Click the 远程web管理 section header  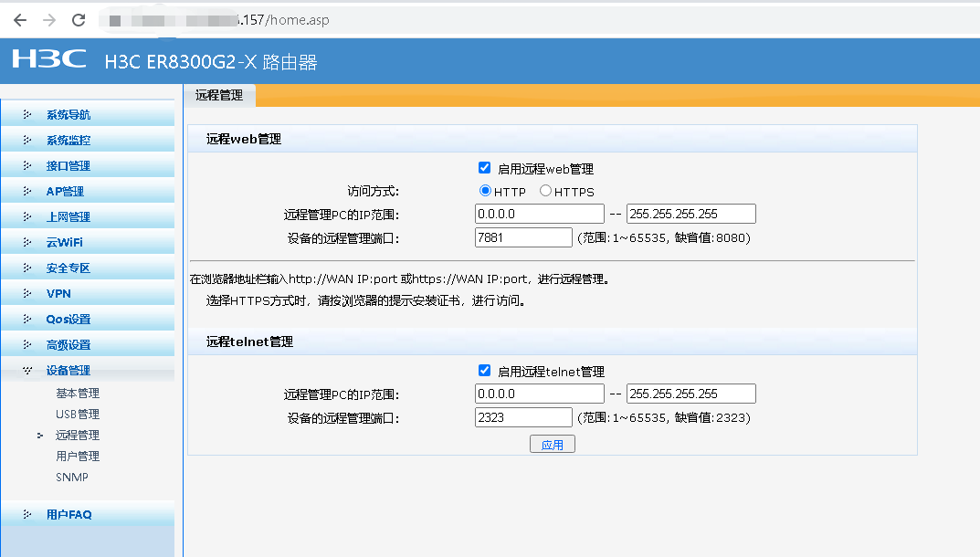click(x=244, y=139)
